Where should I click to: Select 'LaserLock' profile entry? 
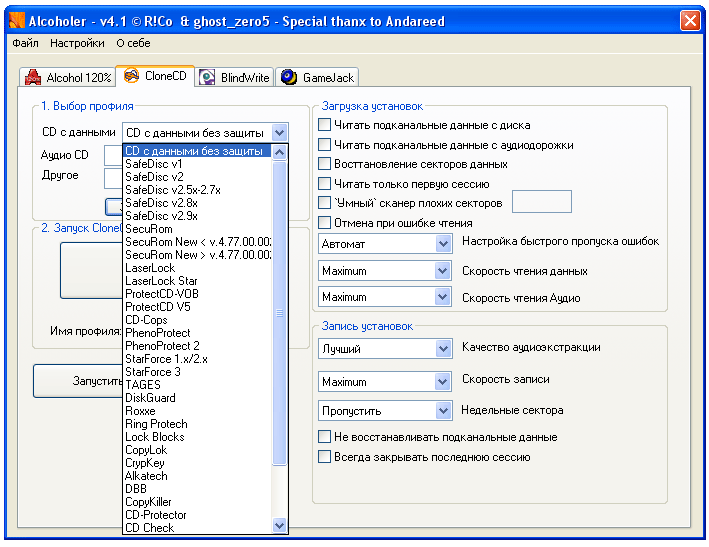click(x=198, y=268)
